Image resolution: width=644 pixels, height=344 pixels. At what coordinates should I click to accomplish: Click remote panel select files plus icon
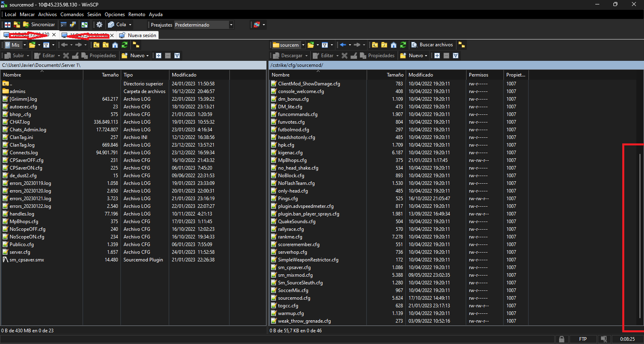pos(437,56)
